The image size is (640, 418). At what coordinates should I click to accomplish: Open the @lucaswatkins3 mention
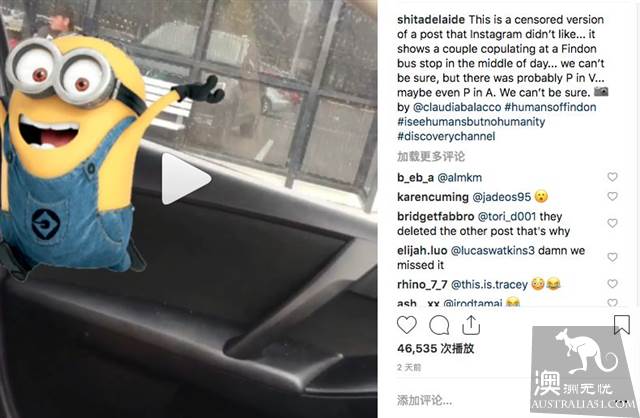[x=493, y=250]
